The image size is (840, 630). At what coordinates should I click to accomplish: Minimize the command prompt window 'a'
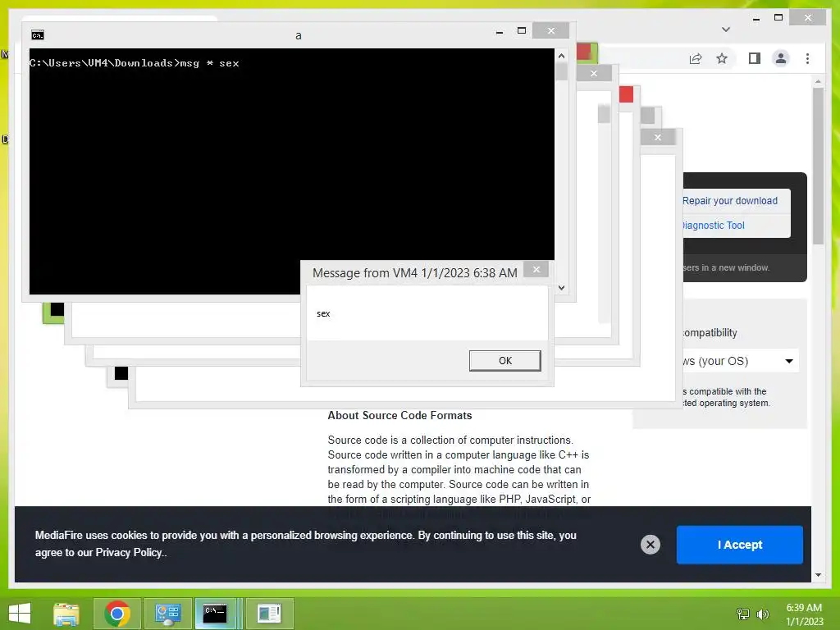point(500,32)
